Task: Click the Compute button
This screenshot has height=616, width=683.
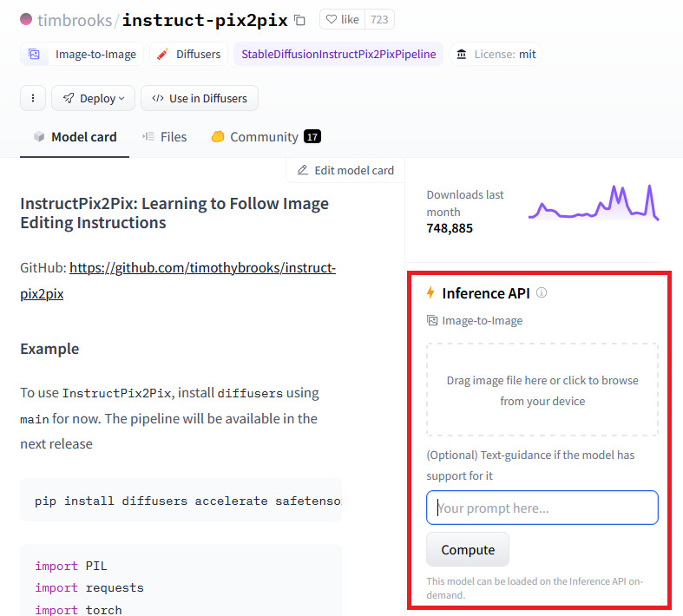Action: (468, 549)
